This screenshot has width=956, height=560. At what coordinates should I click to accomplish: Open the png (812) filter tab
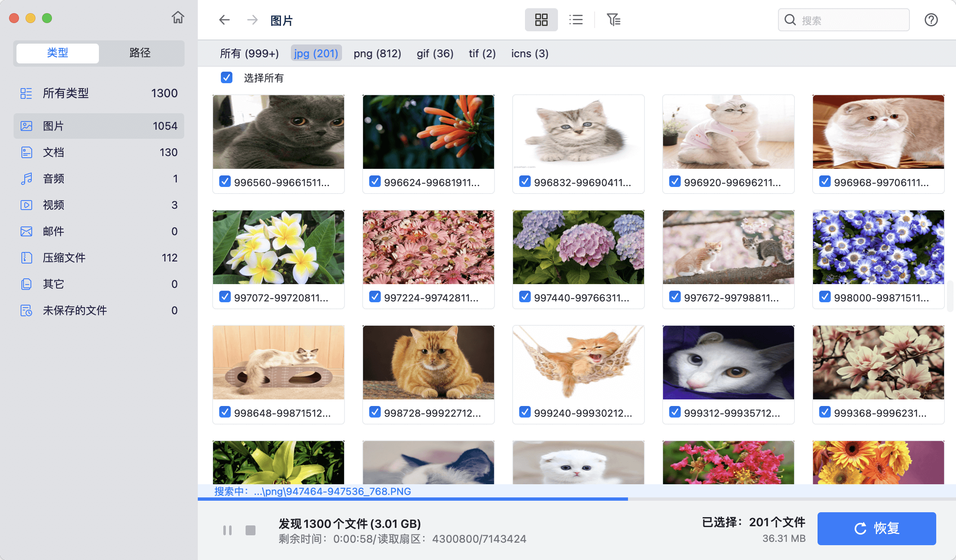[x=377, y=53]
